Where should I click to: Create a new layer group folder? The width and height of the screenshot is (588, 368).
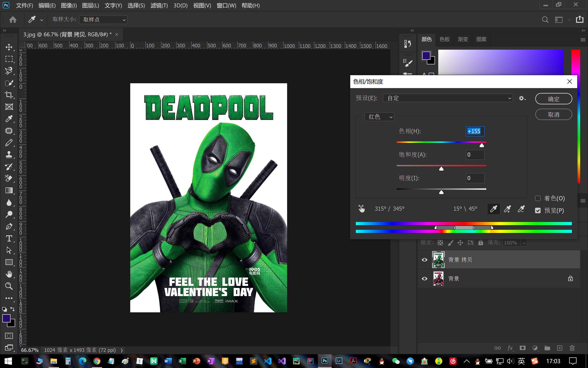pos(547,348)
